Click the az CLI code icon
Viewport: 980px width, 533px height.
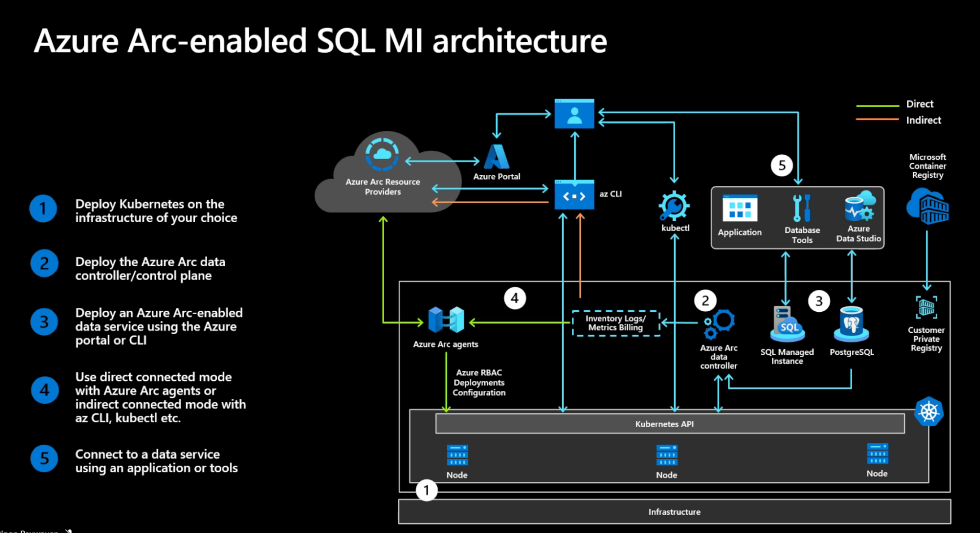tap(574, 195)
